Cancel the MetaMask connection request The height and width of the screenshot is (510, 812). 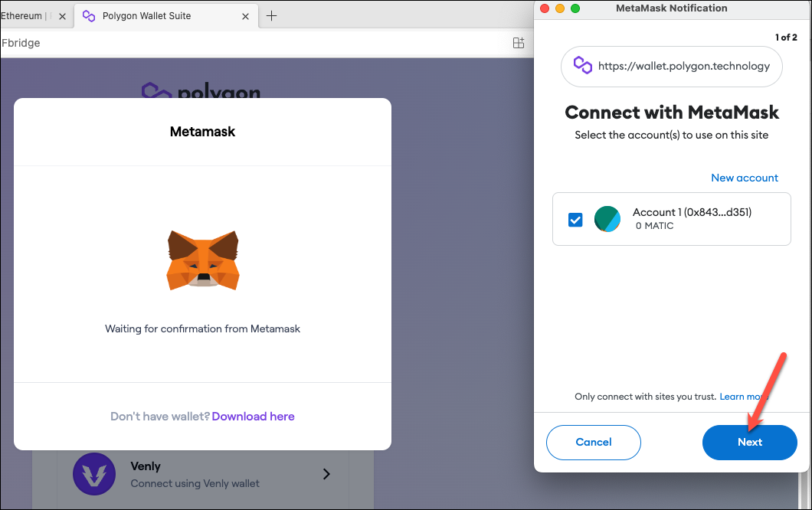(594, 442)
